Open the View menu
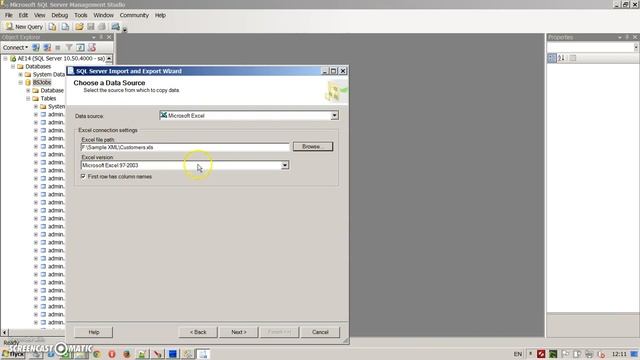This screenshot has height=360, width=640. point(40,15)
